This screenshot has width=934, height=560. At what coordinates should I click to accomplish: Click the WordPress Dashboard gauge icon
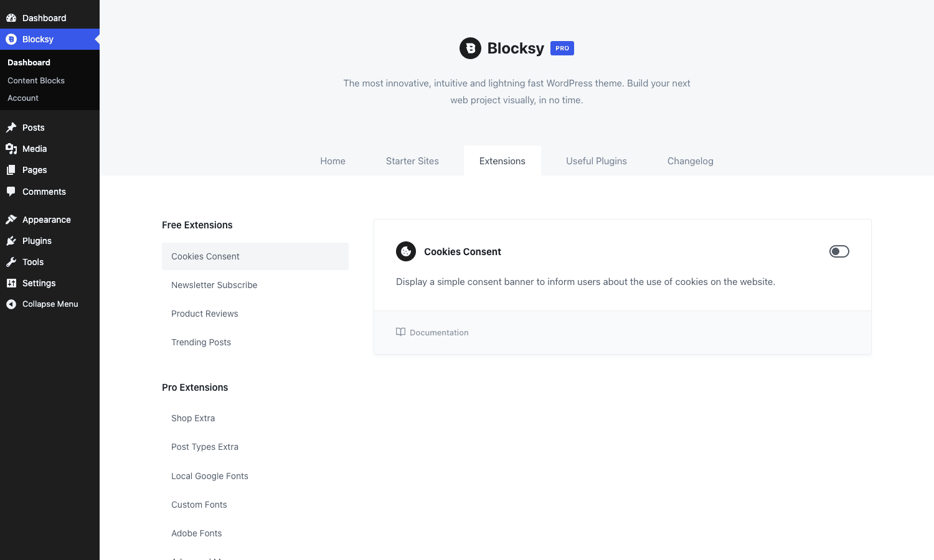pyautogui.click(x=11, y=18)
